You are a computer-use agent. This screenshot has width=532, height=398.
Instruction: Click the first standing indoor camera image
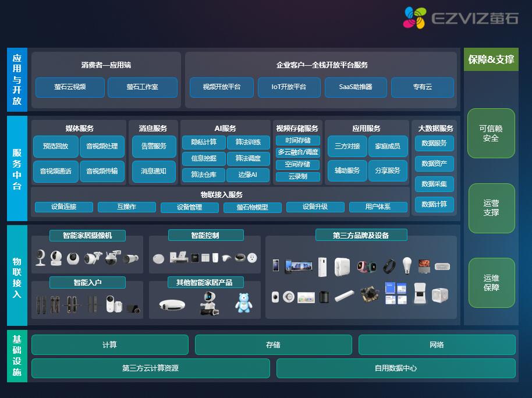pyautogui.click(x=41, y=258)
